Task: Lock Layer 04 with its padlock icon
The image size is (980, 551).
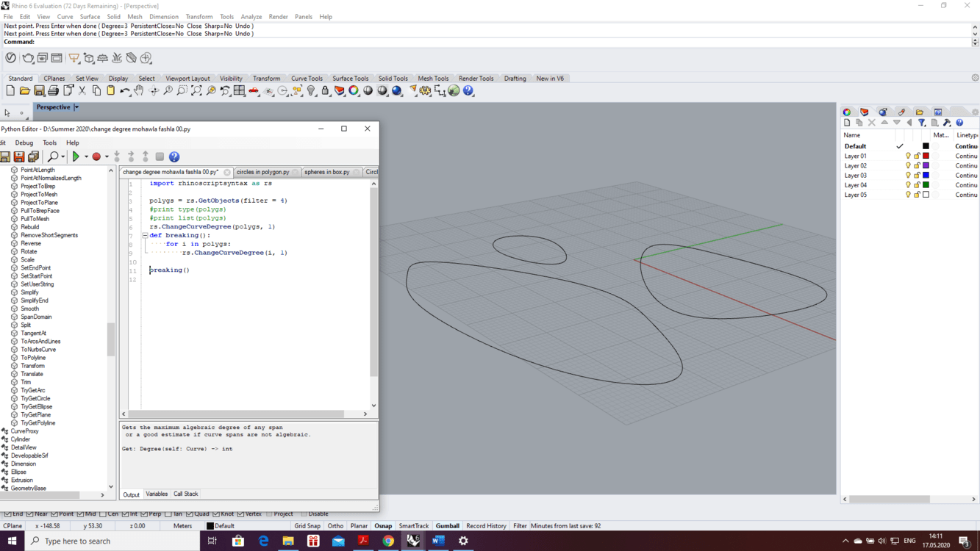Action: coord(917,184)
